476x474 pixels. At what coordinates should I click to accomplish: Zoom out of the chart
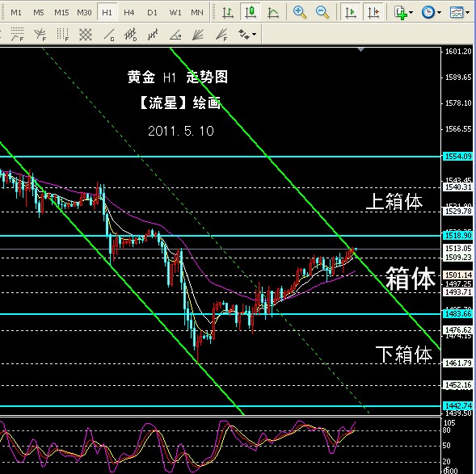322,12
